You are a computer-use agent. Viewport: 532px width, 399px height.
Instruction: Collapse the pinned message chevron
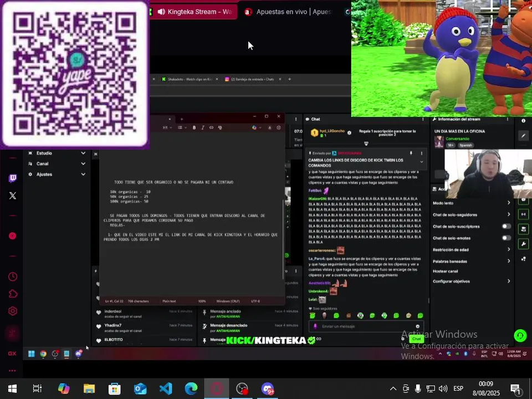point(421,162)
